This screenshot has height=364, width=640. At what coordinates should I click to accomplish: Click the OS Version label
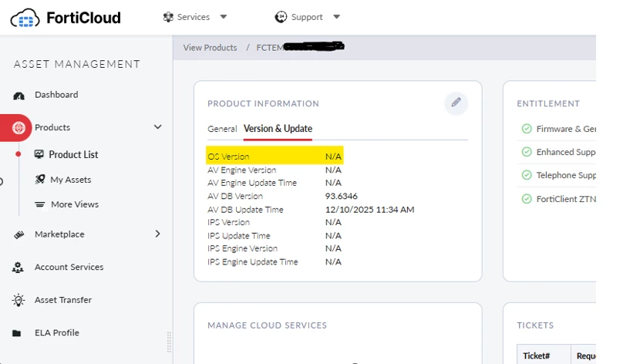tap(228, 157)
